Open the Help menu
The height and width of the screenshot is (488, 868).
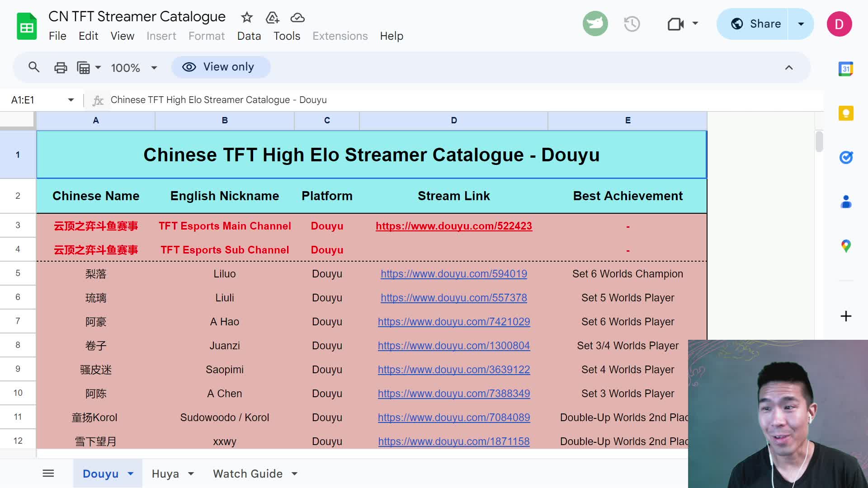tap(391, 36)
